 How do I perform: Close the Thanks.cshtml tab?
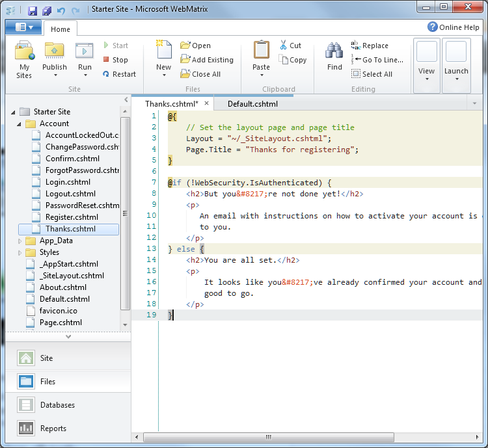(x=206, y=103)
